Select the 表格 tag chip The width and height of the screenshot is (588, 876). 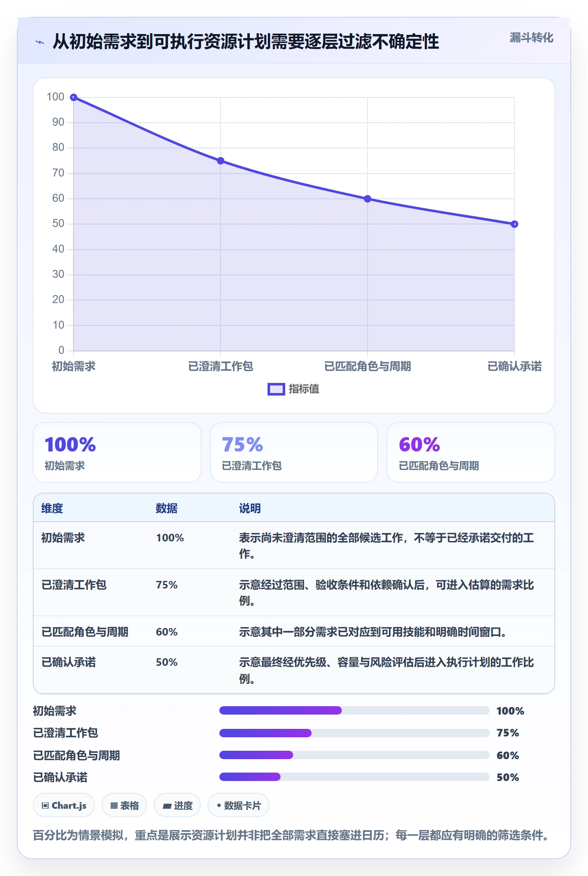pos(124,805)
